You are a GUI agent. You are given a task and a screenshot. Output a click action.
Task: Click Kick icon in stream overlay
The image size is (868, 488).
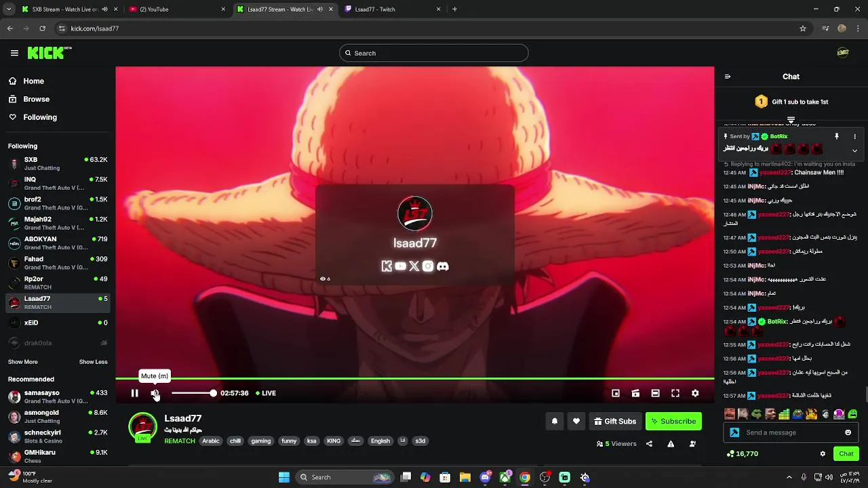pyautogui.click(x=387, y=266)
